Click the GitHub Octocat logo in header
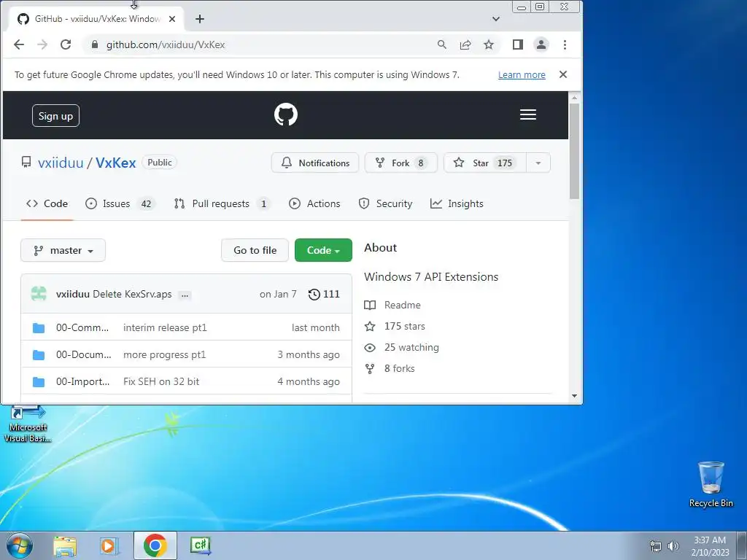The height and width of the screenshot is (560, 747). (286, 114)
